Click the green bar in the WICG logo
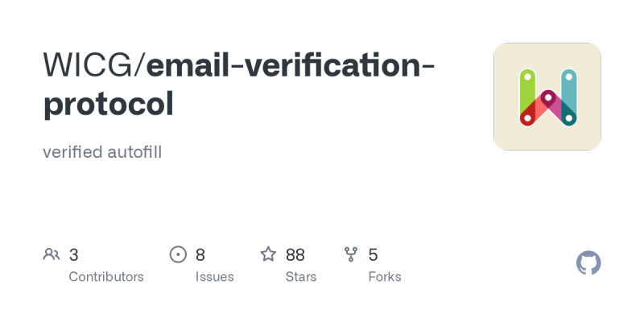644x322 pixels. (x=527, y=90)
